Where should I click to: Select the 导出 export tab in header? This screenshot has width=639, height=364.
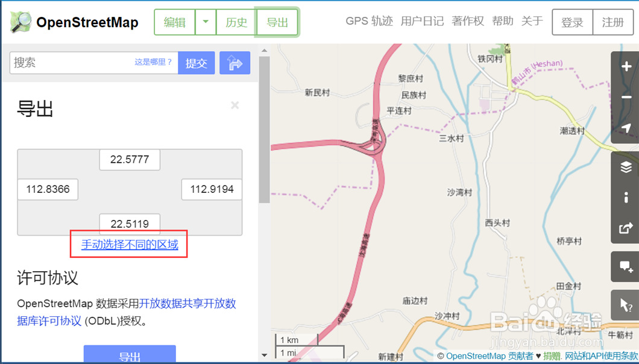pyautogui.click(x=277, y=22)
